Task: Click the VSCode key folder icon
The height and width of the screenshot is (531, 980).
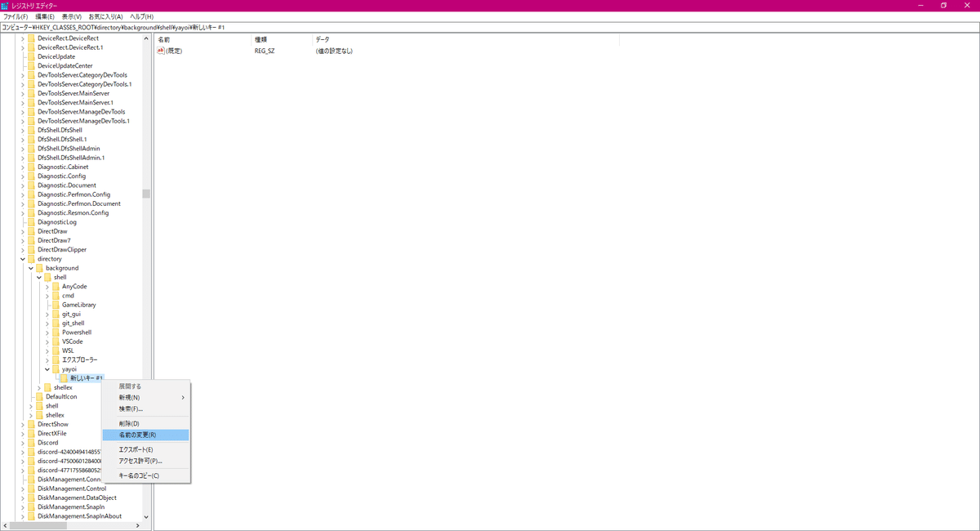Action: point(56,341)
